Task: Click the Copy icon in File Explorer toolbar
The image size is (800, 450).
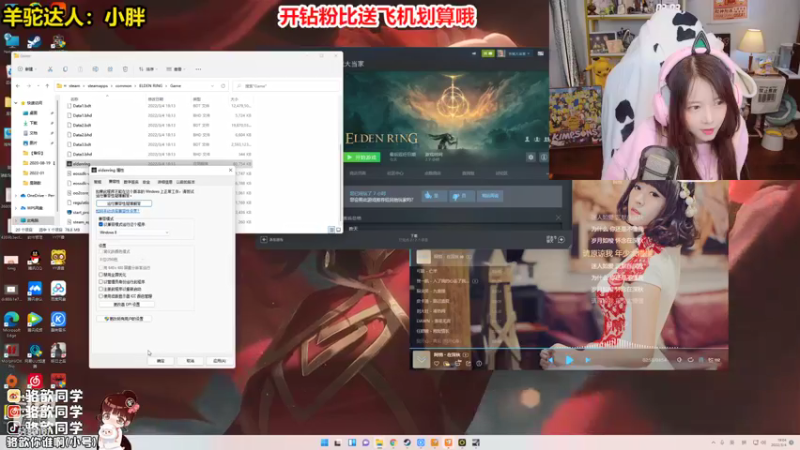Action: pyautogui.click(x=65, y=69)
